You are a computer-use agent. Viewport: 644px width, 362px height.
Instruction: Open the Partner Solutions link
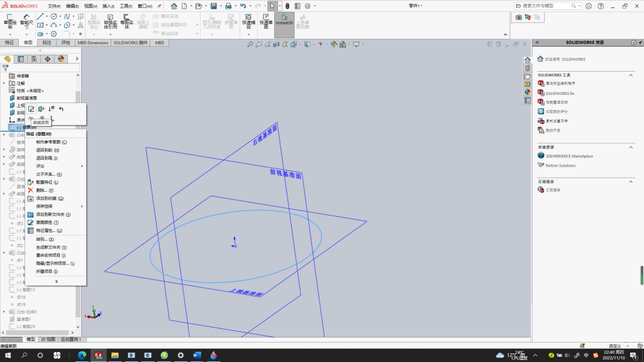[560, 166]
